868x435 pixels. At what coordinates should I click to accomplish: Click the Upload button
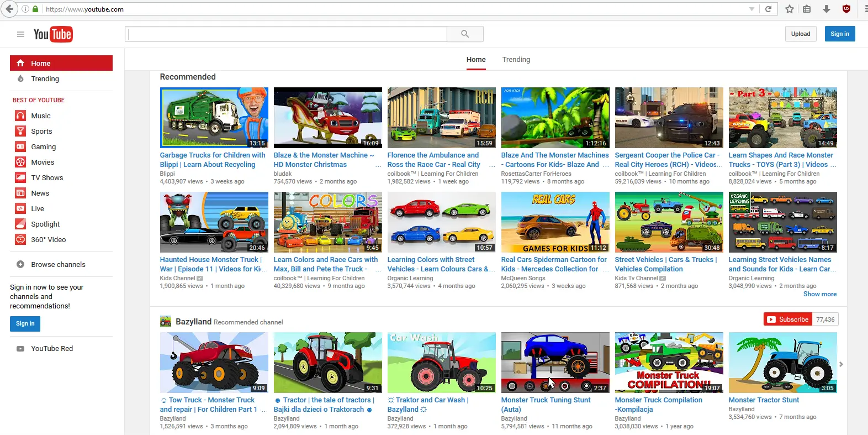(800, 34)
